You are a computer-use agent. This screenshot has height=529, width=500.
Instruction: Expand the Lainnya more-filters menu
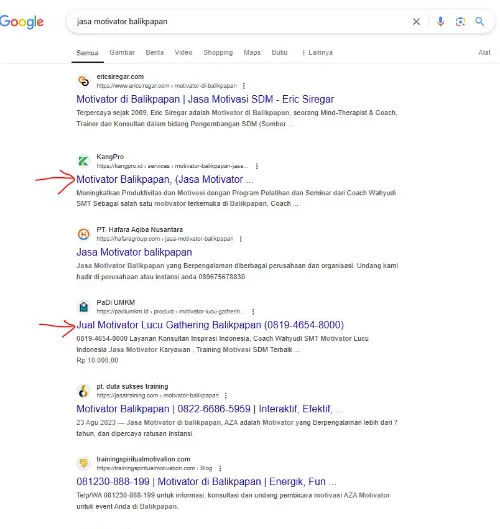click(x=317, y=53)
